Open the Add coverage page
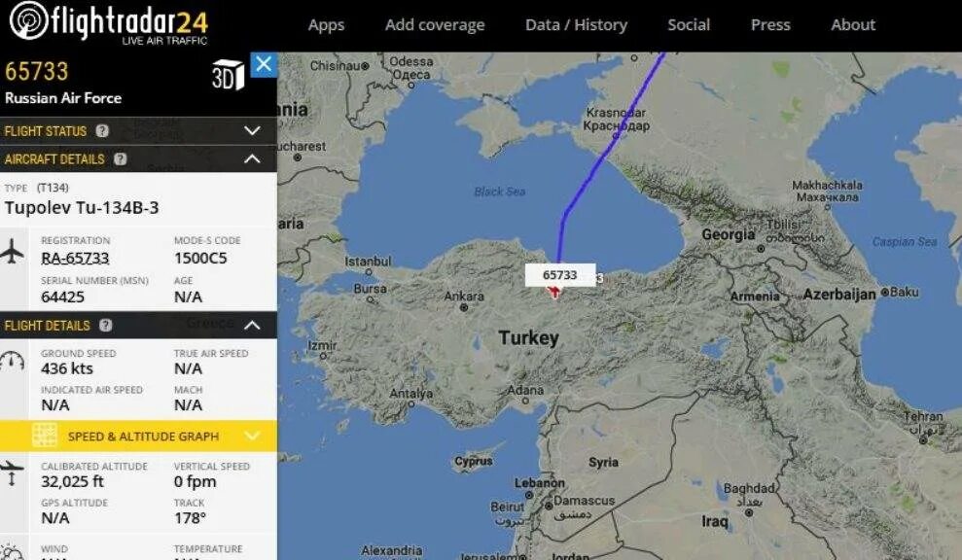The width and height of the screenshot is (962, 560). click(x=435, y=25)
